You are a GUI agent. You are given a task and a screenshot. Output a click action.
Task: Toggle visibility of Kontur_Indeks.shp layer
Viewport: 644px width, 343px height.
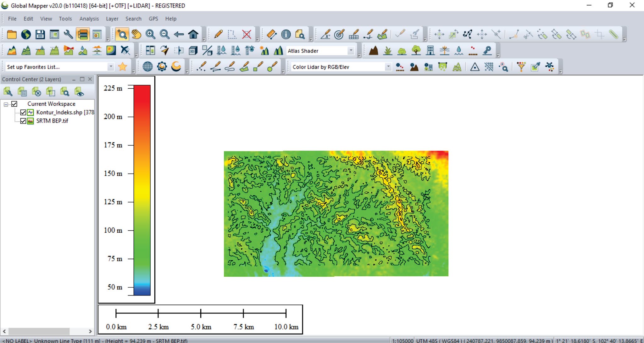click(22, 112)
